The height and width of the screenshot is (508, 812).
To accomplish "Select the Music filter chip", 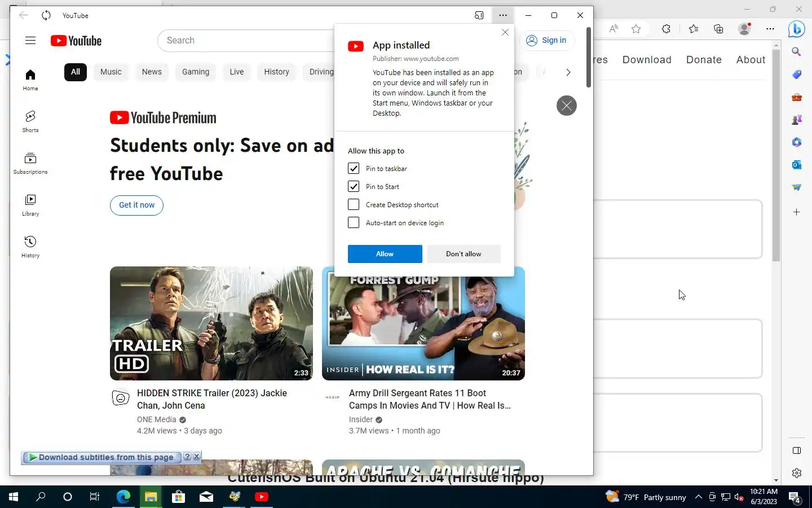I will tap(111, 72).
